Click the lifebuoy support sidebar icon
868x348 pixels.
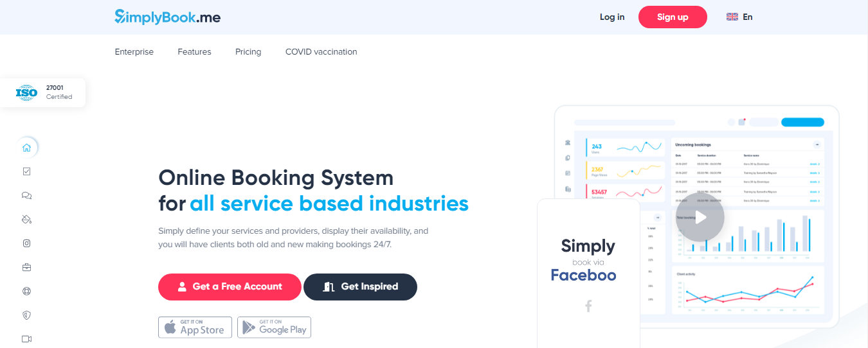click(x=26, y=291)
